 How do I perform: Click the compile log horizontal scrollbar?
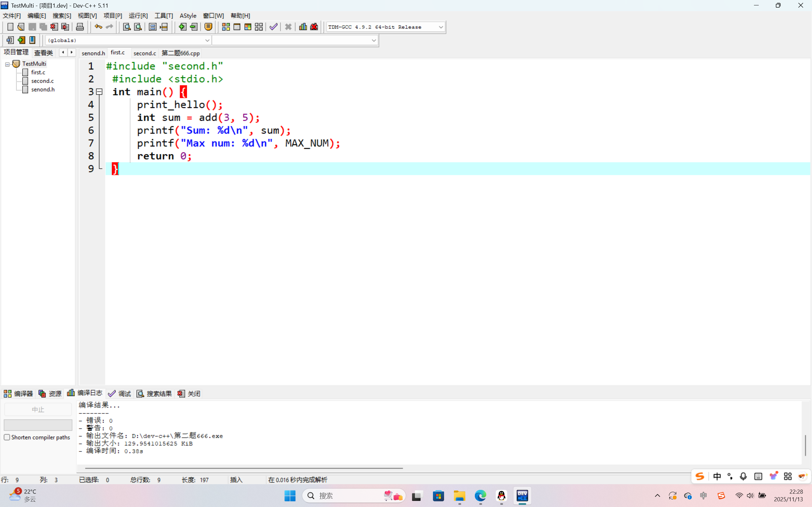pos(244,468)
